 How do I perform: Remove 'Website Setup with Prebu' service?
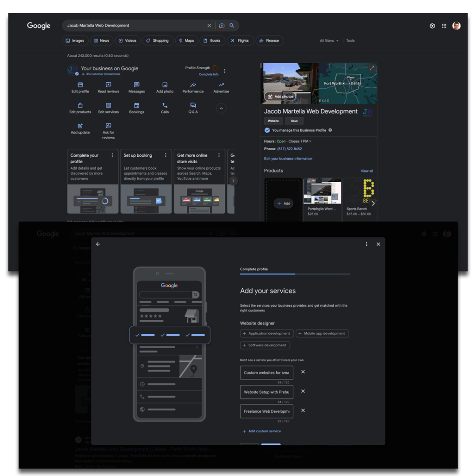(303, 391)
